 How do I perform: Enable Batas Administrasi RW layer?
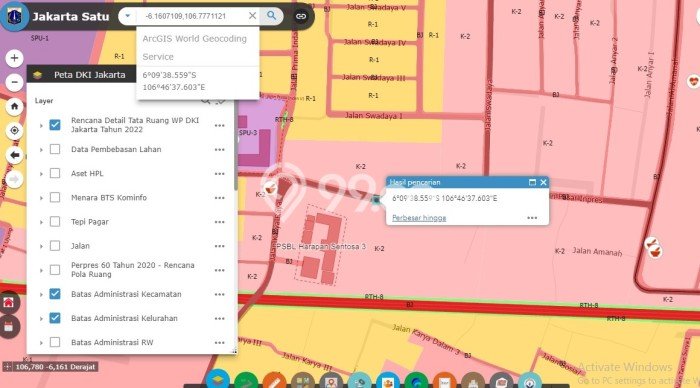[x=55, y=342]
